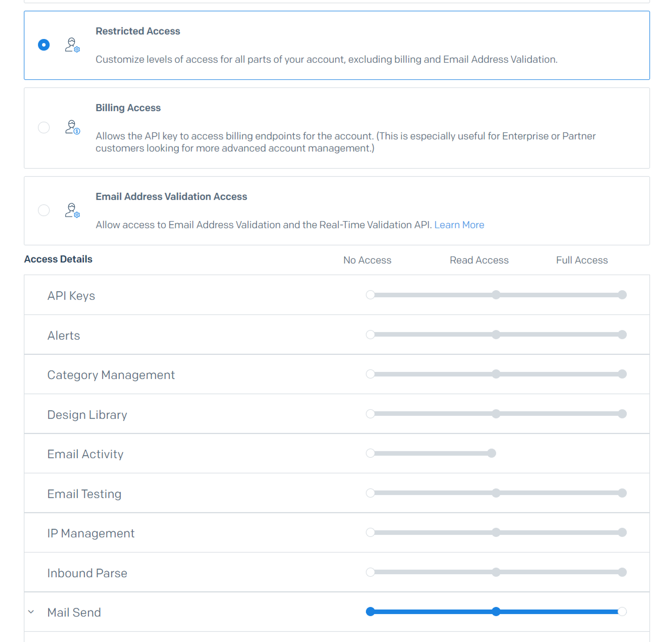Set Email Testing slider to Full Access

622,493
